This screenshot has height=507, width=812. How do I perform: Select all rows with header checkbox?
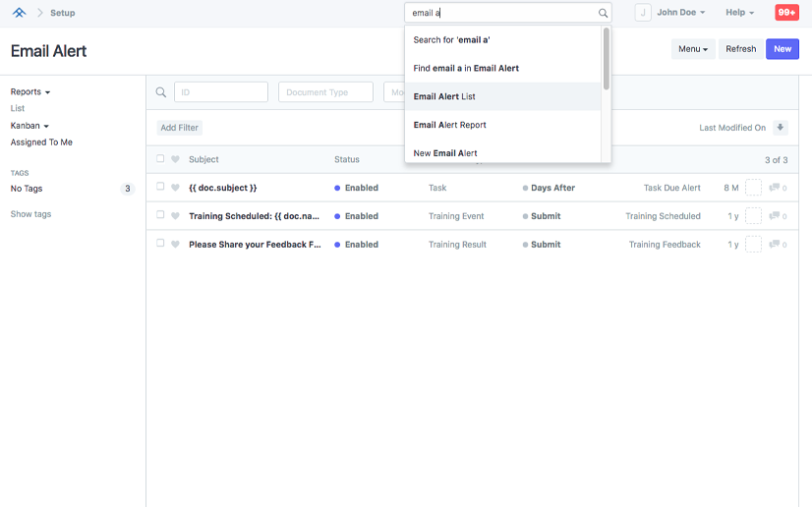click(x=160, y=159)
